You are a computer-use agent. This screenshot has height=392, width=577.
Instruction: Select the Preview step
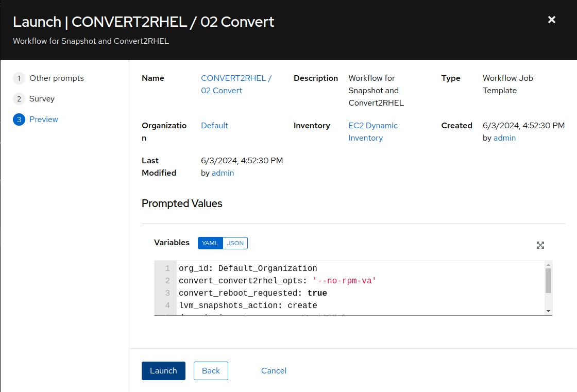pyautogui.click(x=44, y=120)
